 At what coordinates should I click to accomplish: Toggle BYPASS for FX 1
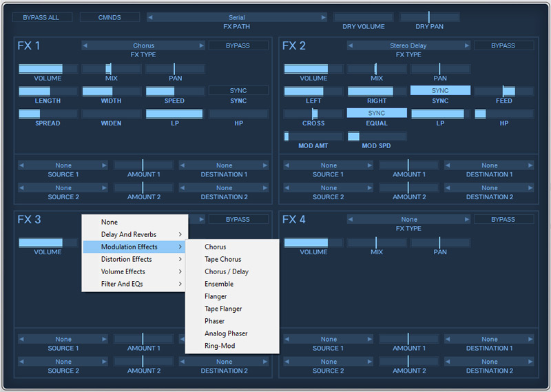tap(238, 46)
